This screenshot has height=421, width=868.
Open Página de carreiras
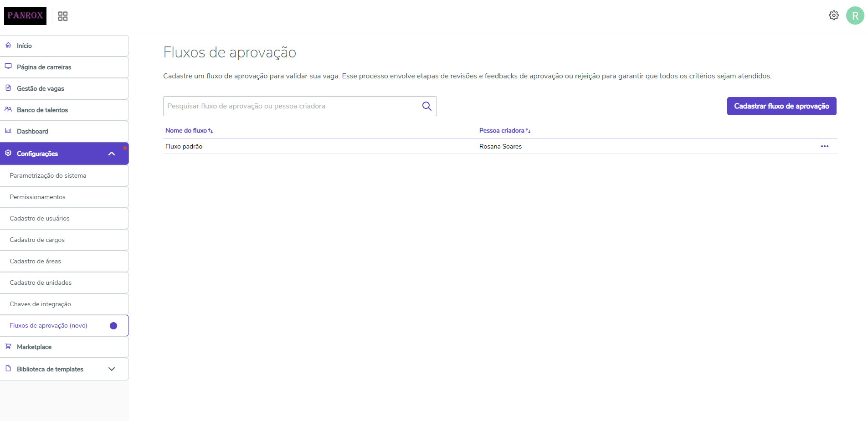click(64, 67)
